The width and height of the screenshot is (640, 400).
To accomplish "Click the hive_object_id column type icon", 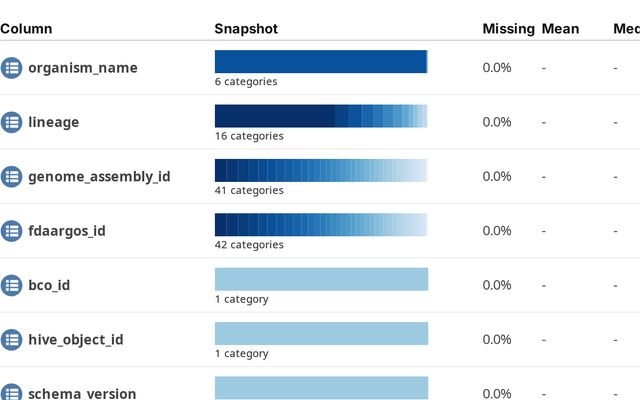I will tap(11, 340).
